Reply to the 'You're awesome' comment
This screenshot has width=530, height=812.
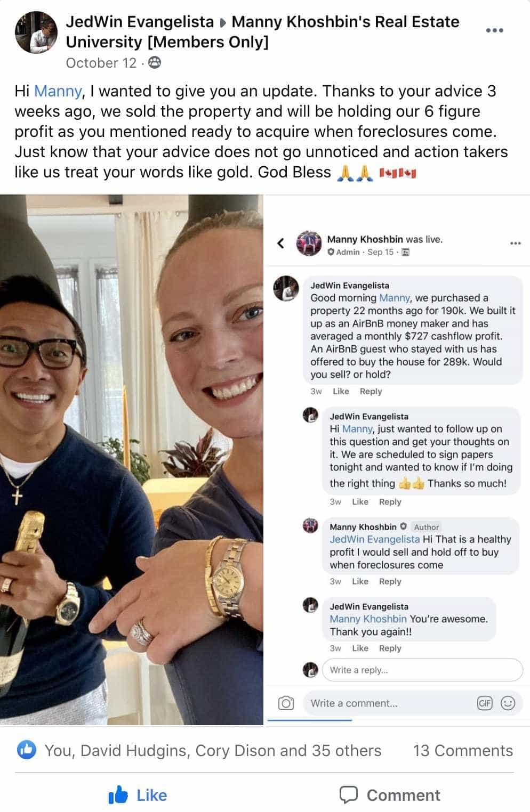[390, 648]
